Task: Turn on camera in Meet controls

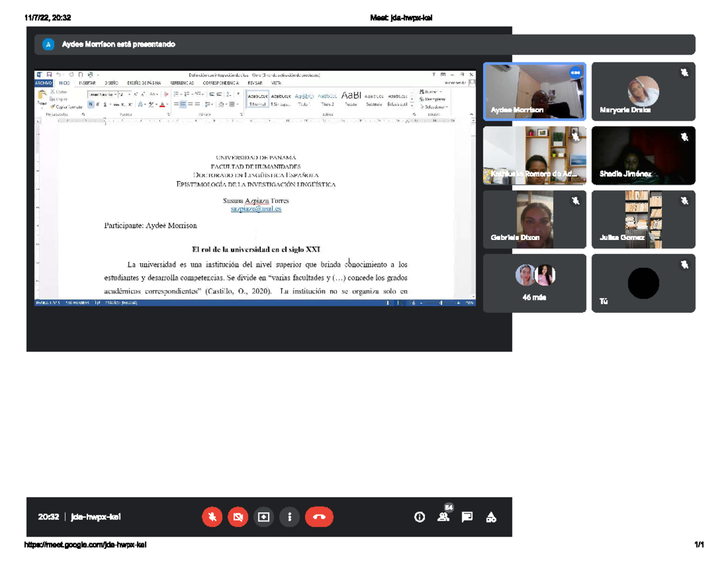Action: (238, 517)
